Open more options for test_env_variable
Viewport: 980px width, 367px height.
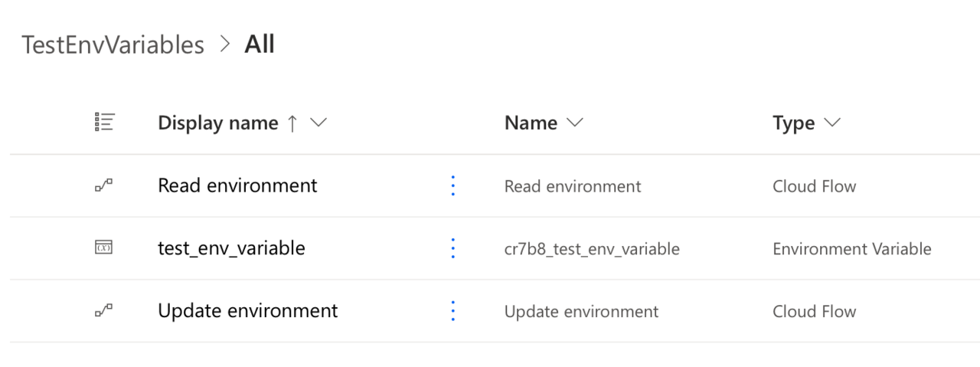(x=452, y=248)
